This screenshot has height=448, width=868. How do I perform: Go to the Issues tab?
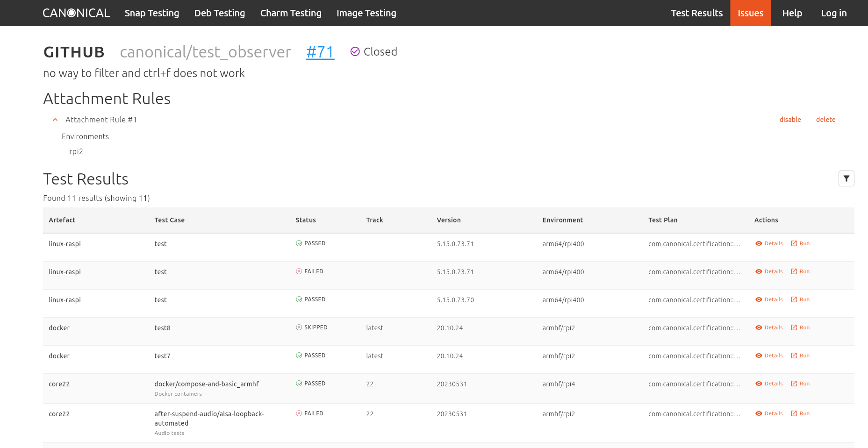(750, 13)
